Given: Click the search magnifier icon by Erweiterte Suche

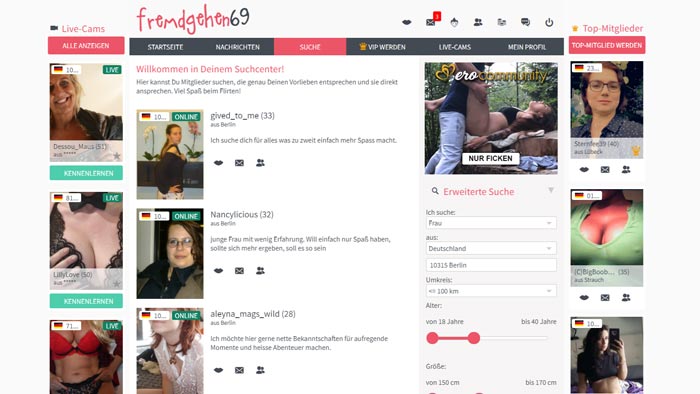Looking at the screenshot, I should pyautogui.click(x=435, y=191).
